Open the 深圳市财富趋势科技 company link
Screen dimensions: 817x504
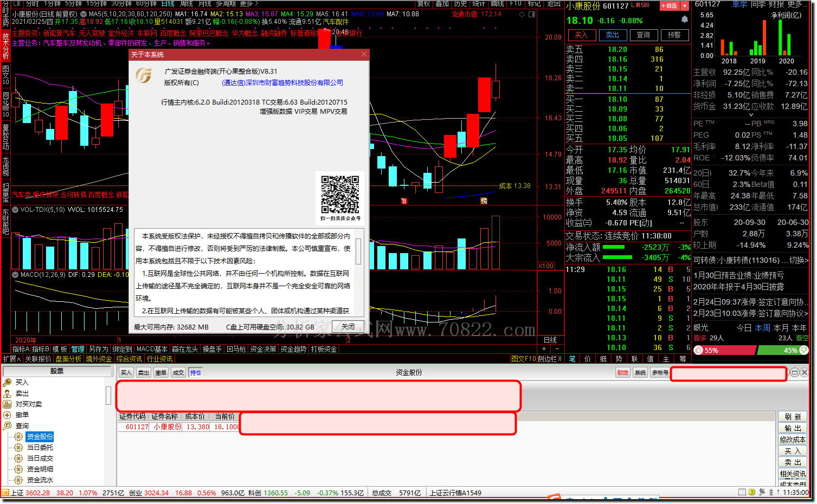point(282,83)
